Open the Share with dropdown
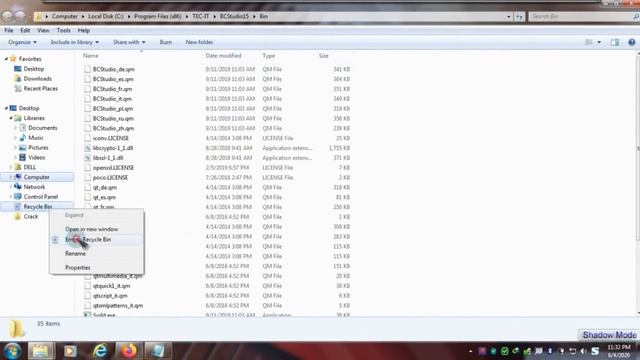The height and width of the screenshot is (360, 640). tap(129, 42)
